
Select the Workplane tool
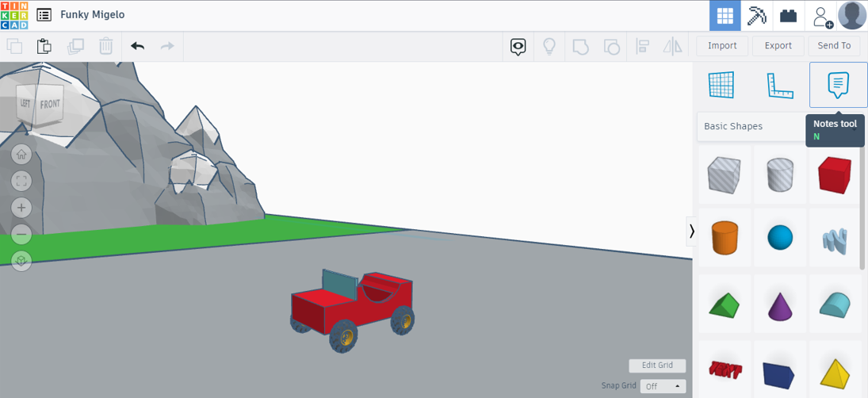point(722,86)
